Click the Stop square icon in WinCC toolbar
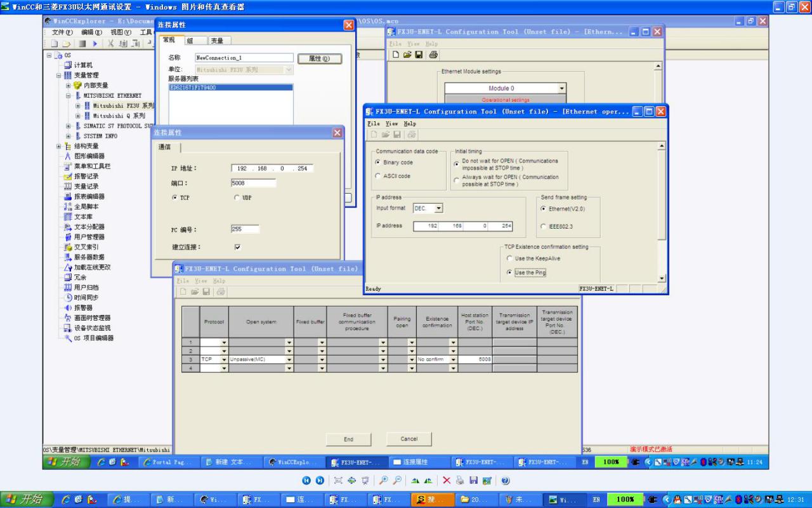Screen dimensions: 812x508 pos(82,43)
